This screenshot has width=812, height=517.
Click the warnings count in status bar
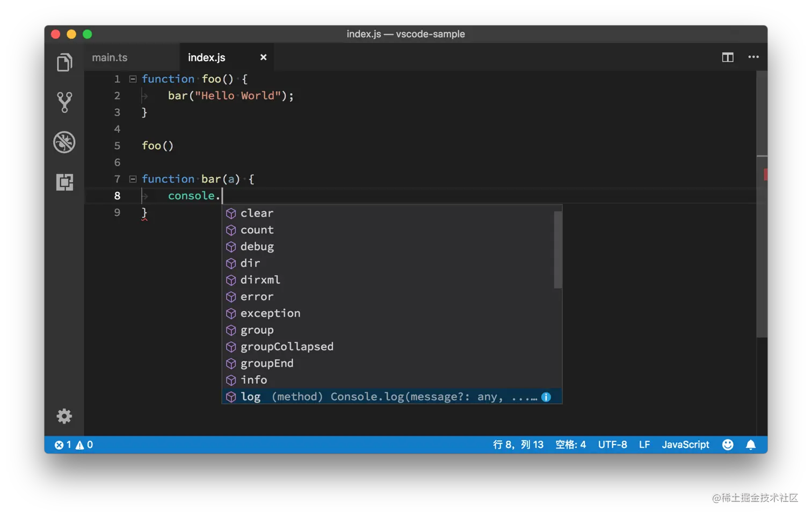85,445
